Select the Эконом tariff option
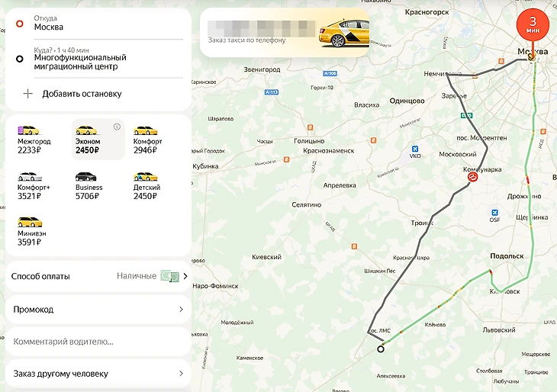This screenshot has width=557, height=392. 98,140
